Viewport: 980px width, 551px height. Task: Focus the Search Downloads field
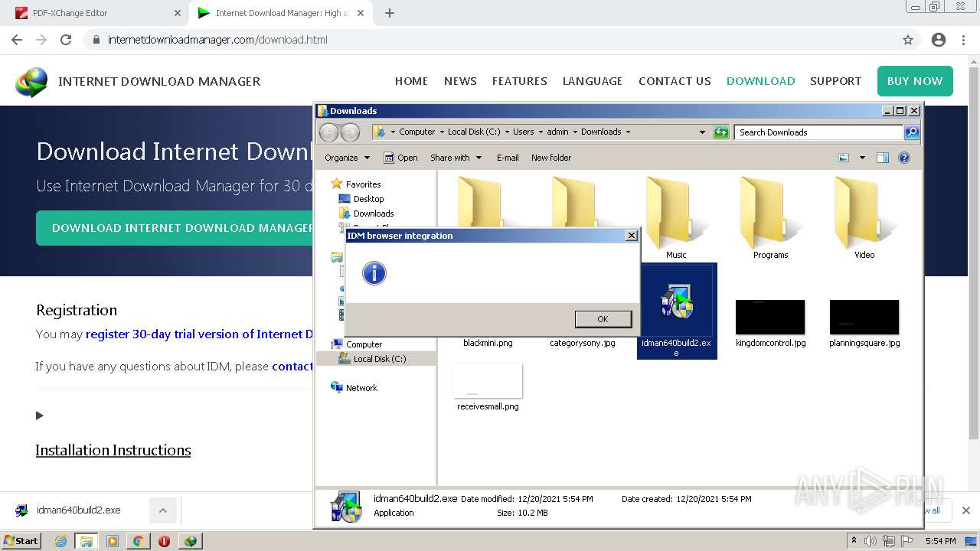click(818, 132)
